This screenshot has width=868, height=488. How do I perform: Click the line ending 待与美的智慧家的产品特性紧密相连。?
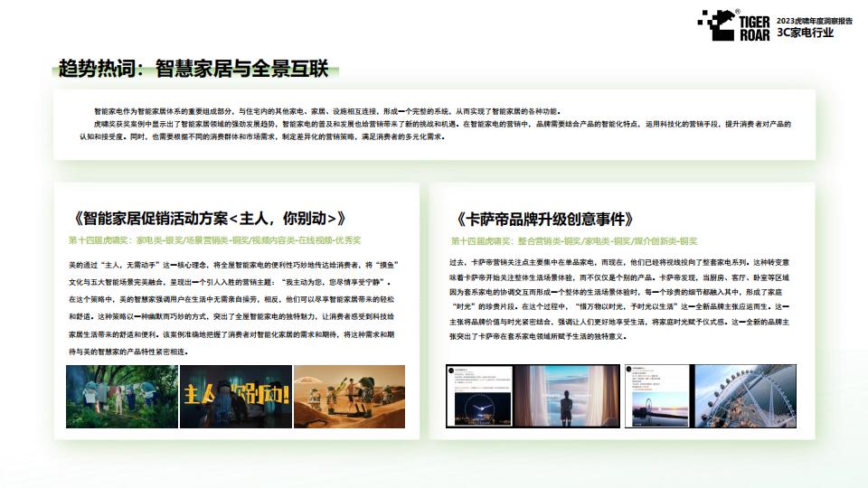point(129,352)
